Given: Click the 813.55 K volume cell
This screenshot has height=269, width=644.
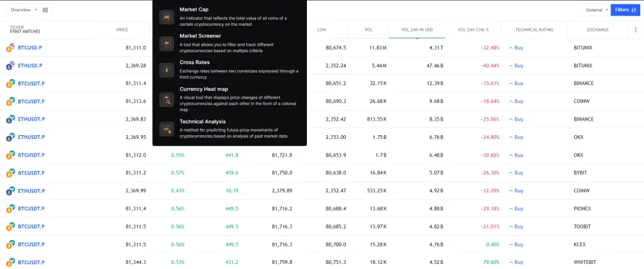Looking at the screenshot, I should pos(377,119).
